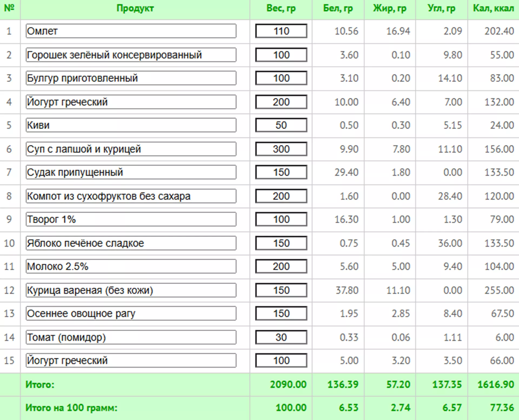Click the Томат (помидор) product field
Viewport: 519px width, 420px height.
(x=131, y=337)
